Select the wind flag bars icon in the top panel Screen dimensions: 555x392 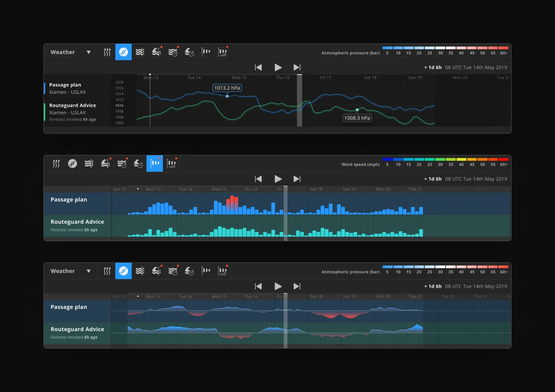coord(206,52)
